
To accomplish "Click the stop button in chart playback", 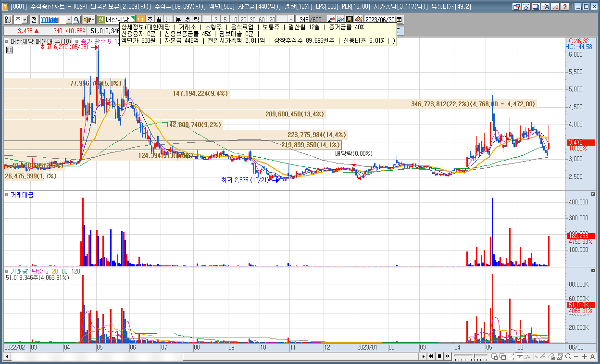I will pyautogui.click(x=439, y=356).
